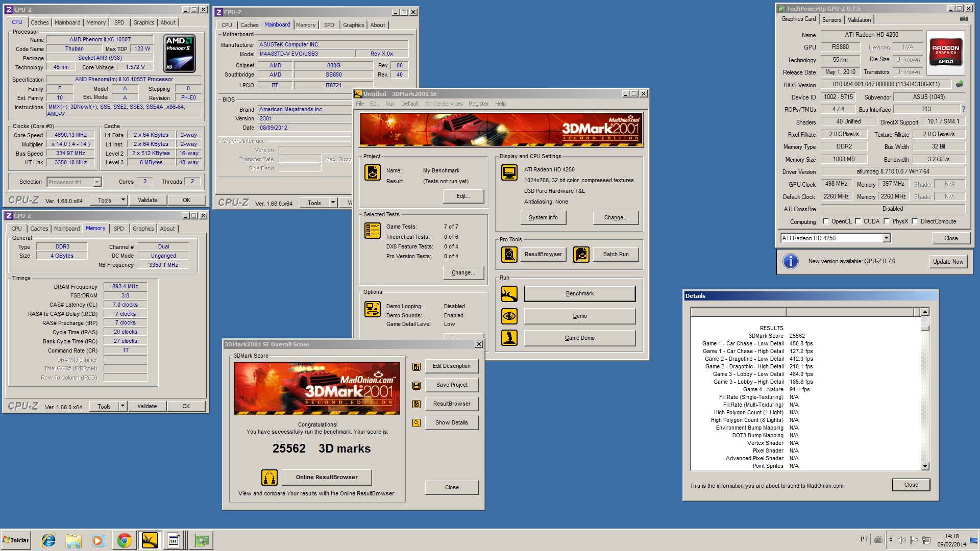Image resolution: width=980 pixels, height=551 pixels.
Task: Open the Run menu in 3DMark2001
Action: click(x=390, y=104)
